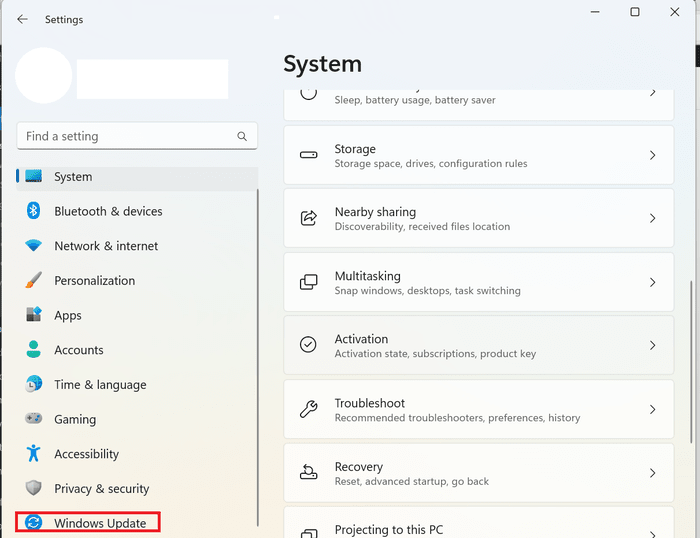Viewport: 700px width, 538px height.
Task: Open the Storage settings title
Action: 355,149
